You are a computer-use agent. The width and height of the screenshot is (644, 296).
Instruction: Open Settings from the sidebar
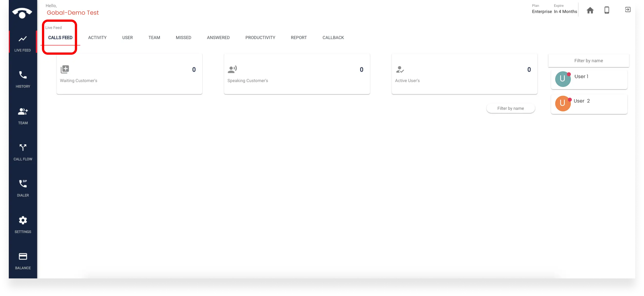(x=23, y=224)
